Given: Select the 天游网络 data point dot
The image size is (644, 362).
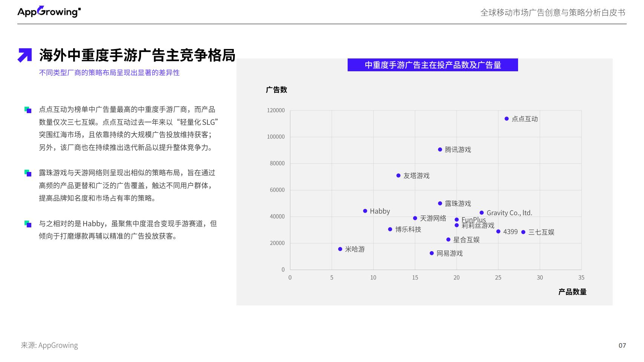Looking at the screenshot, I should 415,218.
